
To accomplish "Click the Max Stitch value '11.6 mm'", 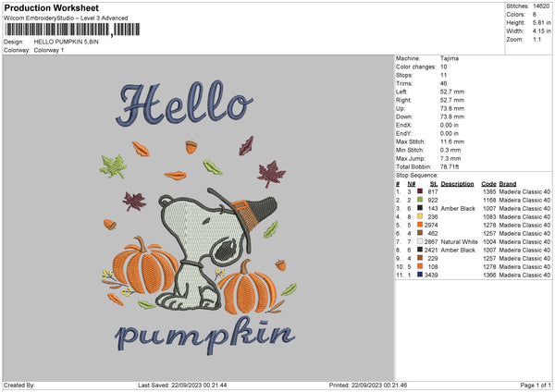I will 452,141.
